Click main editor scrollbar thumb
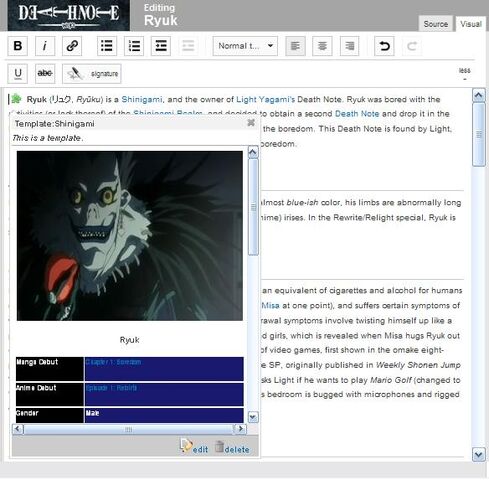Viewport: 489px width, 480px height. (x=479, y=134)
